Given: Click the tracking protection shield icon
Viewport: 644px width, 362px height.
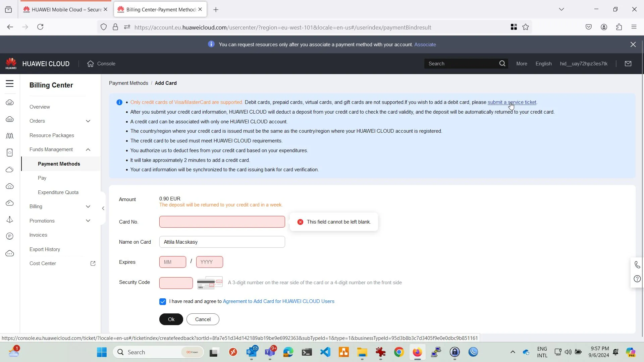Looking at the screenshot, I should click(104, 27).
